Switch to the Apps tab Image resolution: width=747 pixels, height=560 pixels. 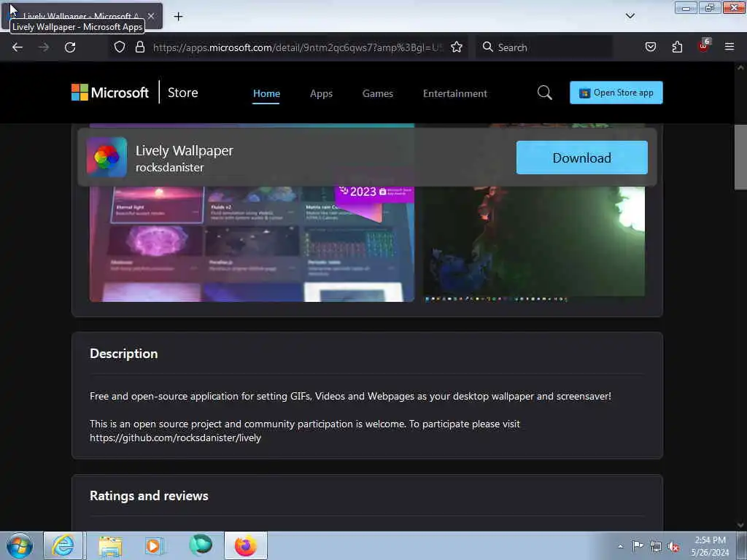pos(321,93)
